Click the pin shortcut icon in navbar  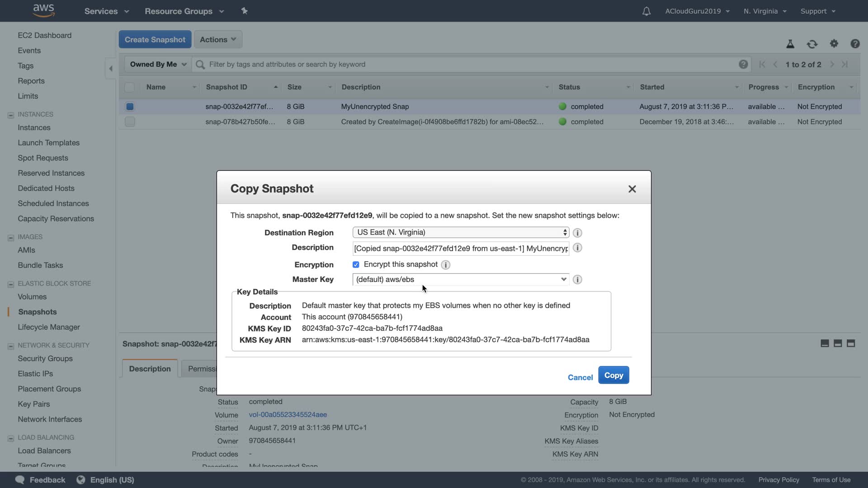245,11
